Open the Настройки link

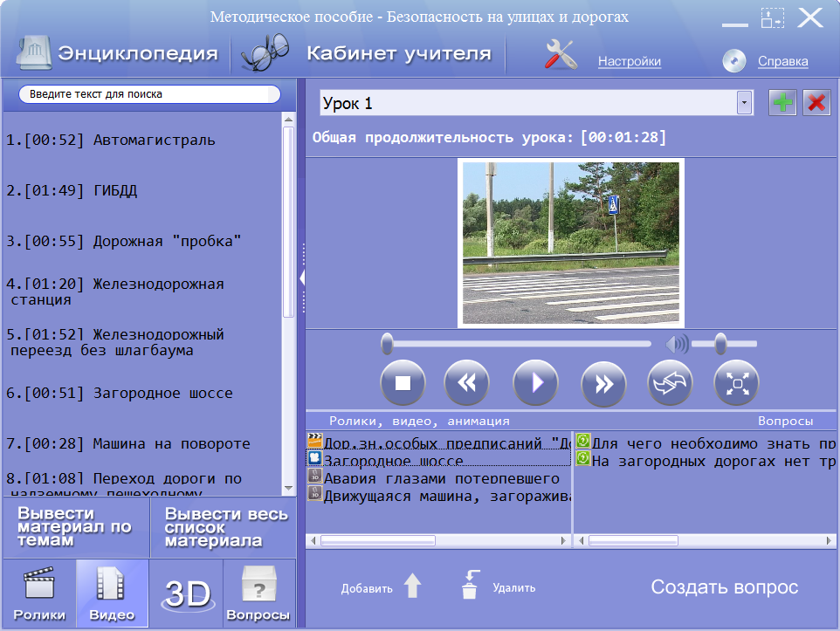coord(629,61)
